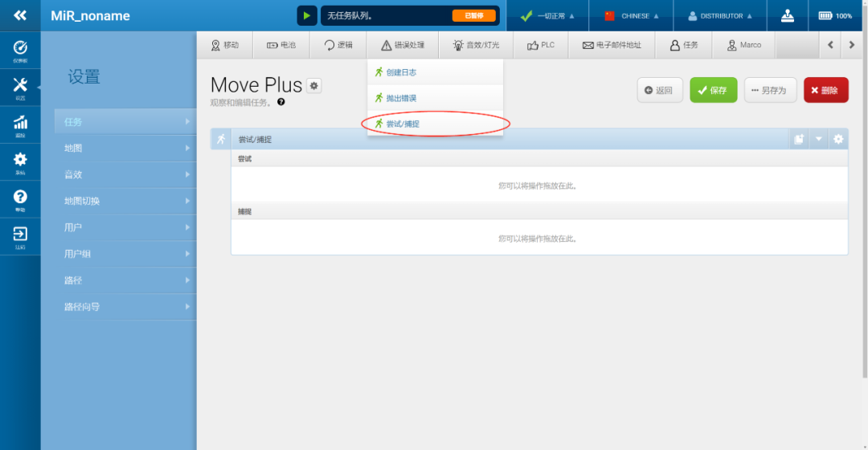Open the Dashboard gauge icon in sidebar

pyautogui.click(x=20, y=50)
